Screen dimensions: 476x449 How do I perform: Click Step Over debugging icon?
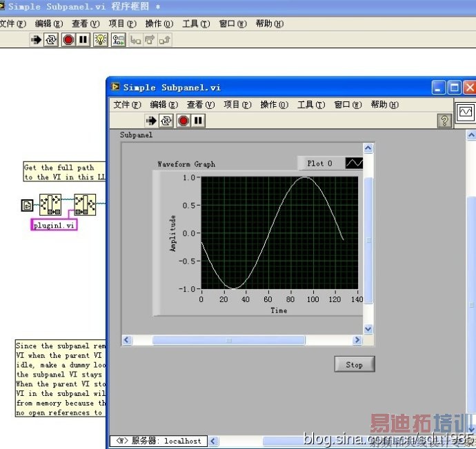click(150, 40)
